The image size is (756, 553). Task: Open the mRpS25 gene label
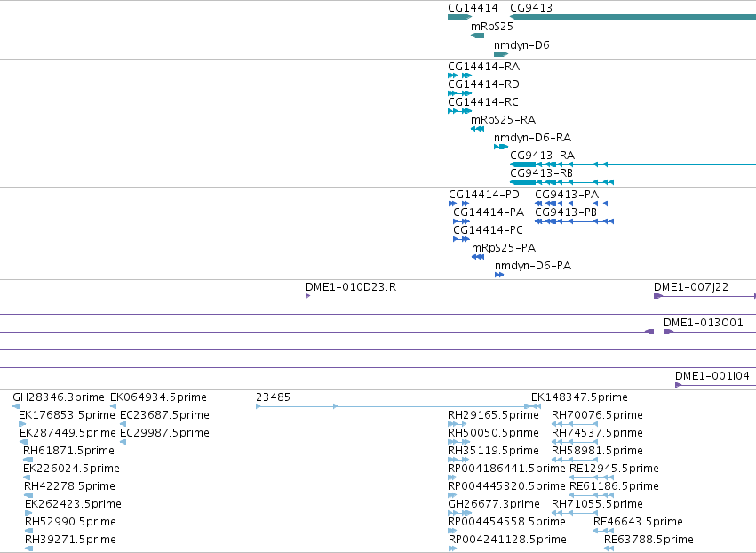point(492,27)
